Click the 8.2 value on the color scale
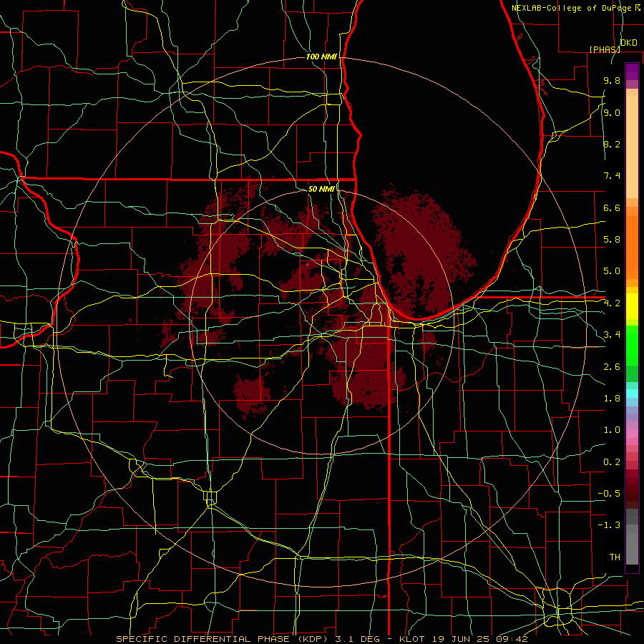 point(612,144)
